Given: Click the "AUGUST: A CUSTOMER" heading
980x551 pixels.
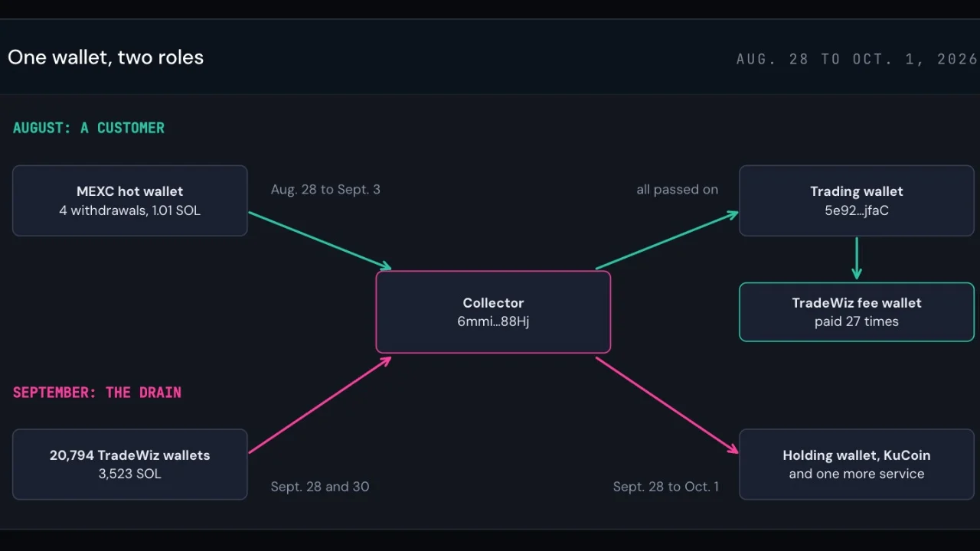Looking at the screenshot, I should pos(89,128).
